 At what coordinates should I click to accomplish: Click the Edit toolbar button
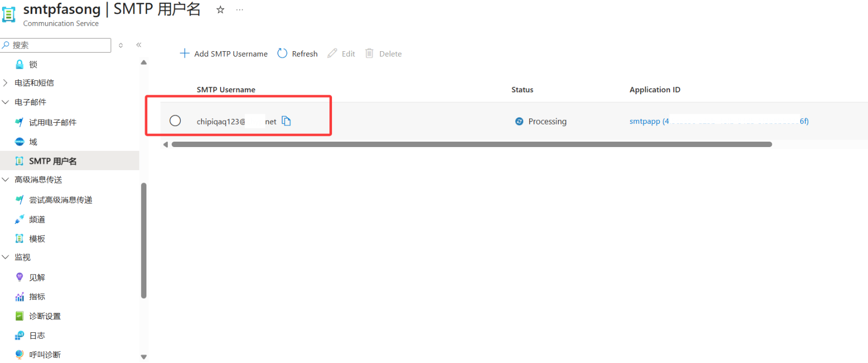coord(341,53)
